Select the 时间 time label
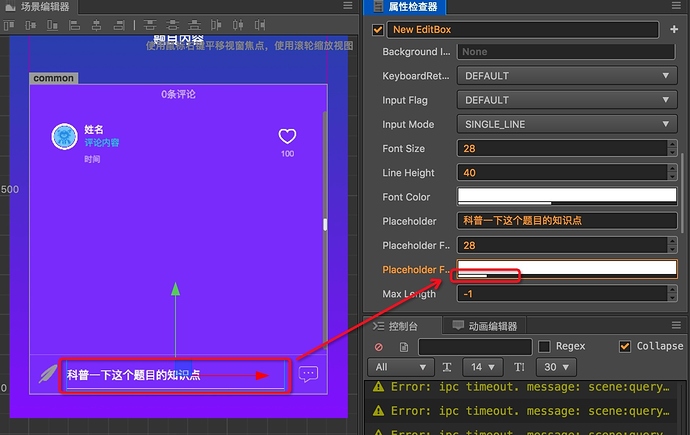Screen dimensions: 690x435 tap(92, 159)
